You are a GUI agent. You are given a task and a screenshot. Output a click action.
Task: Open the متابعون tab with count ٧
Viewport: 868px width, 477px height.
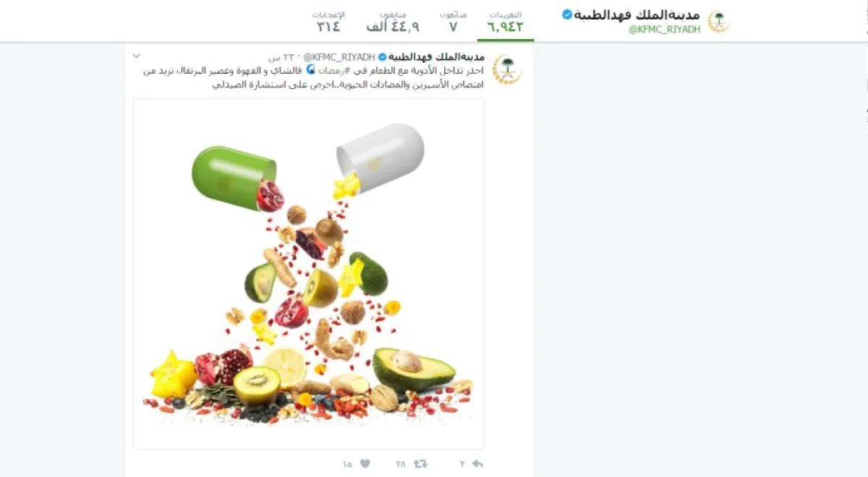click(x=453, y=22)
